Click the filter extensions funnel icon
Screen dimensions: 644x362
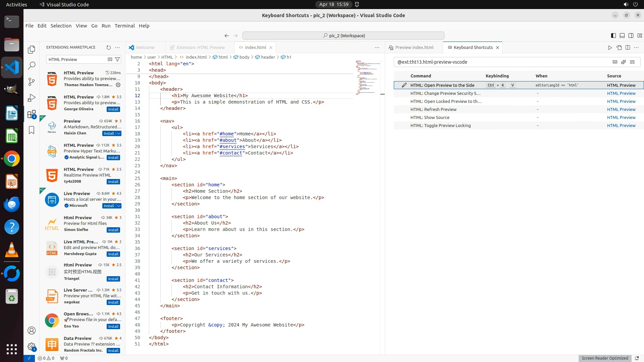(117, 59)
